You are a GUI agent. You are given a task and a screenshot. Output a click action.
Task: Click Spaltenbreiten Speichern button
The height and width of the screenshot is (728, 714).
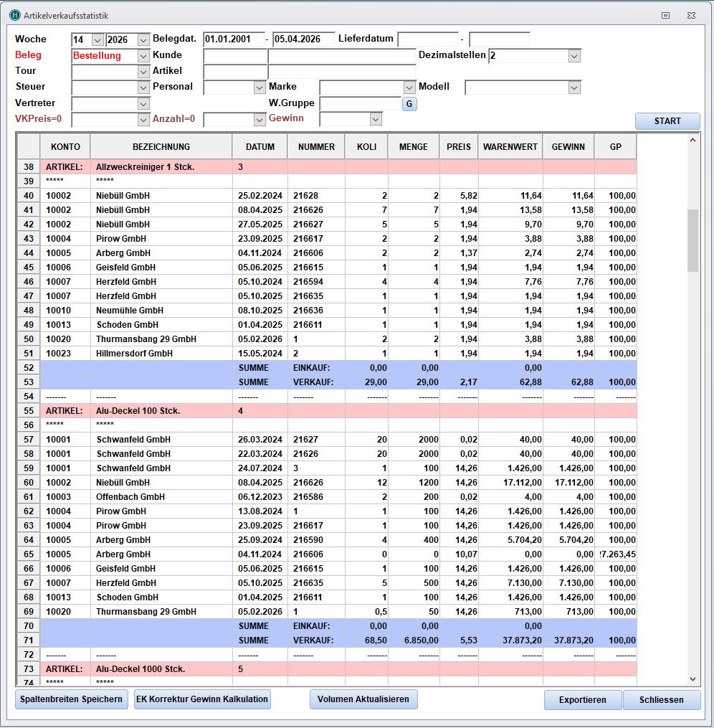(71, 699)
